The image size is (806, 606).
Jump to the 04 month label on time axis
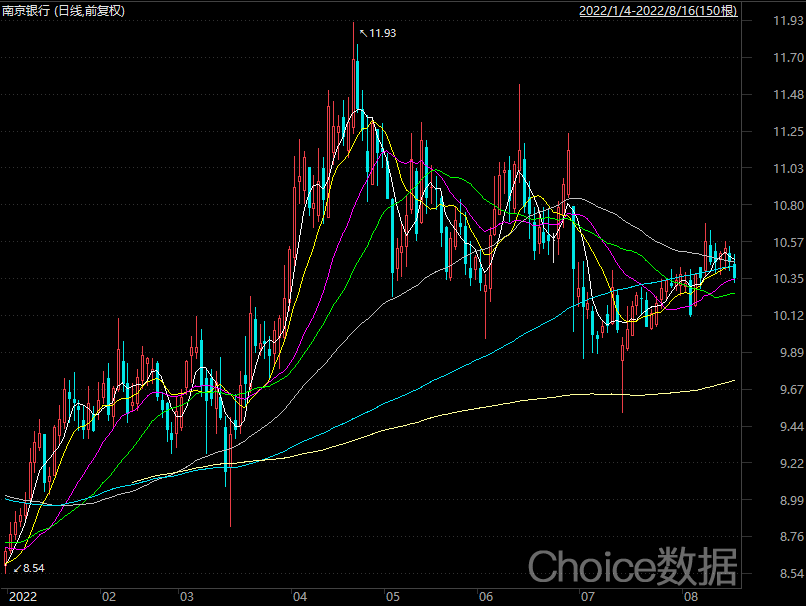298,597
